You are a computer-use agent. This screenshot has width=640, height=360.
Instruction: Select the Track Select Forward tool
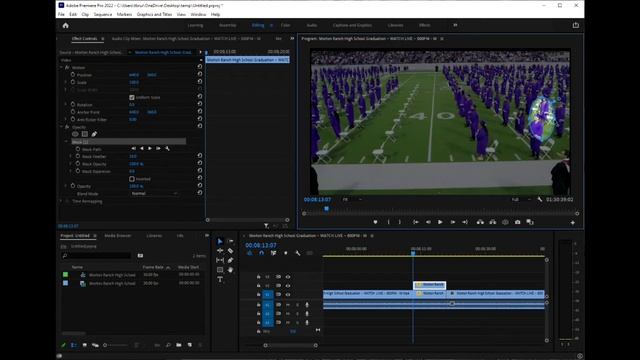click(231, 241)
